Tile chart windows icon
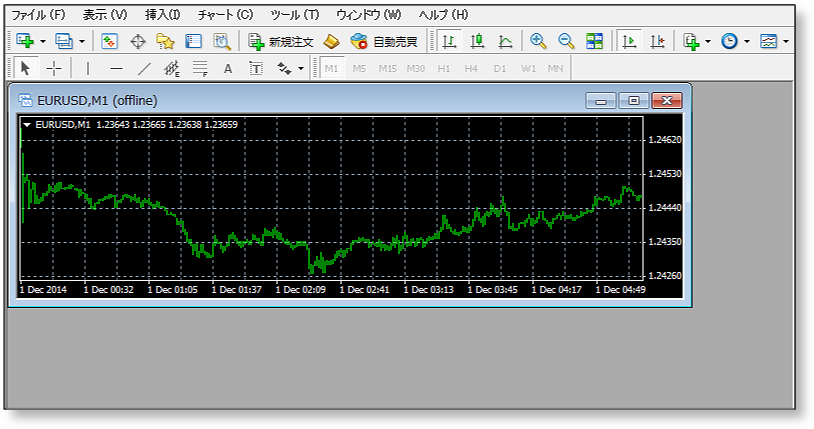814x429 pixels. click(595, 41)
